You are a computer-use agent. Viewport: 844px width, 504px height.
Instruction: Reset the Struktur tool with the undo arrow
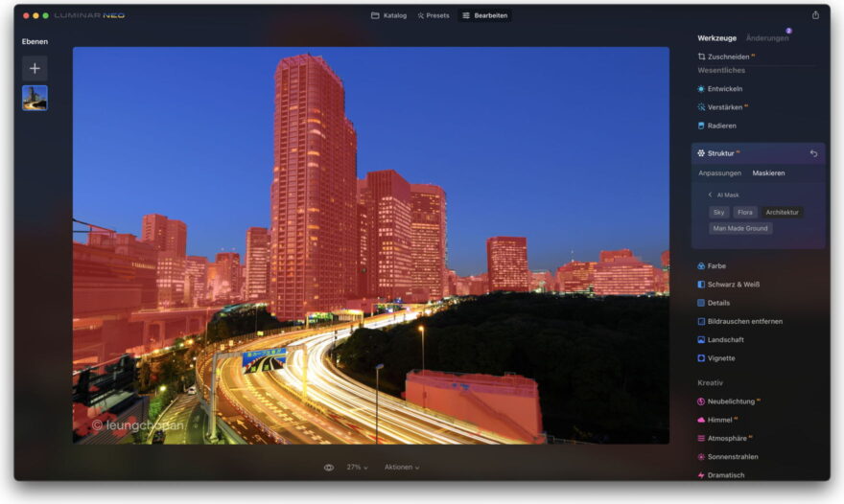point(813,153)
